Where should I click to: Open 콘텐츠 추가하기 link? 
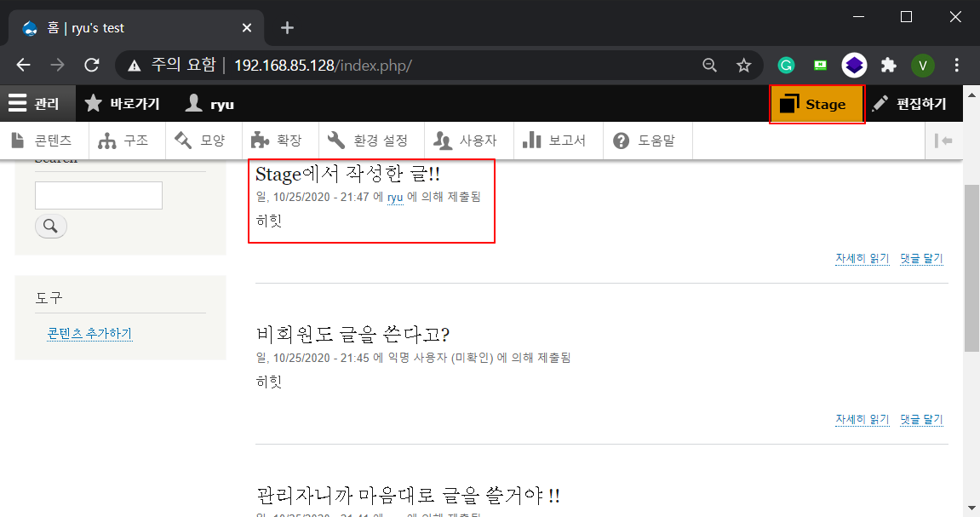pyautogui.click(x=89, y=333)
